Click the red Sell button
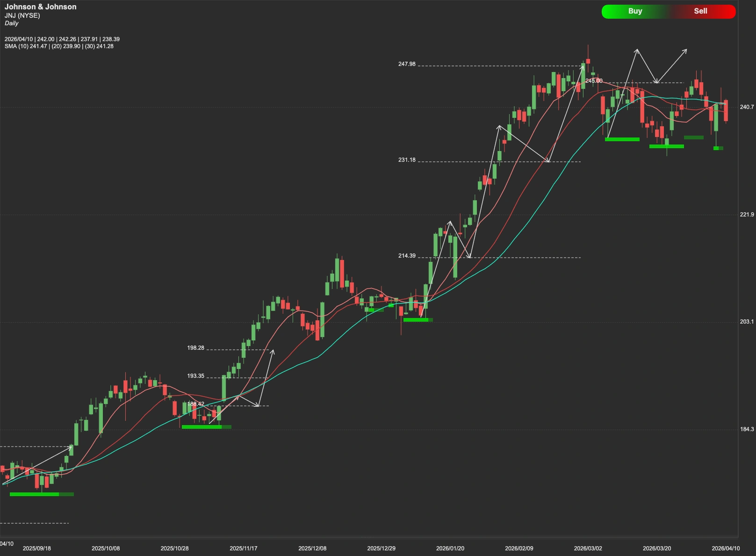The width and height of the screenshot is (756, 556). [700, 11]
